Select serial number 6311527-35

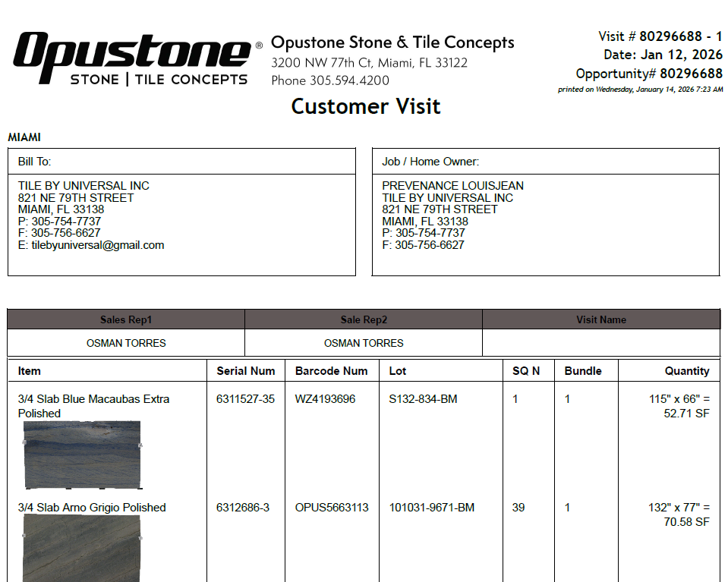tap(245, 399)
